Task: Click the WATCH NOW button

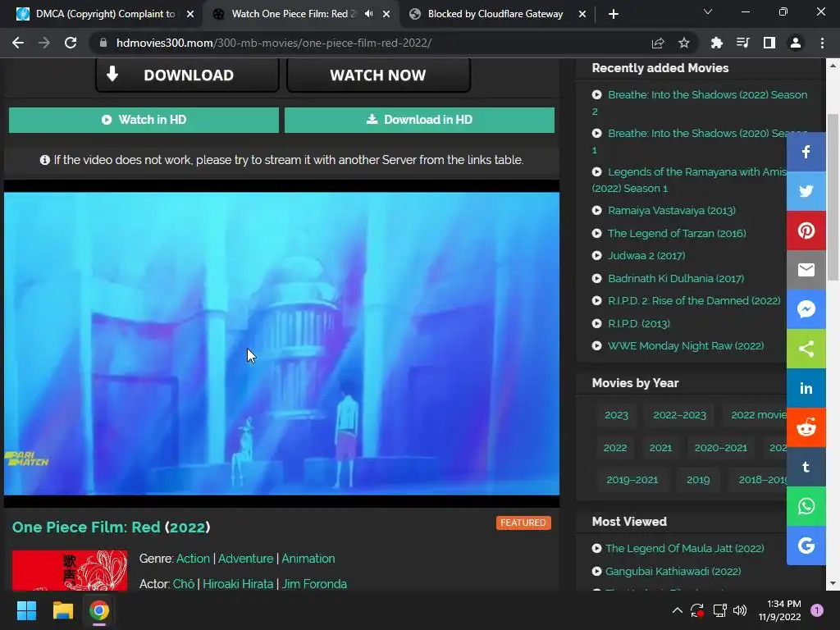Action: pyautogui.click(x=378, y=75)
